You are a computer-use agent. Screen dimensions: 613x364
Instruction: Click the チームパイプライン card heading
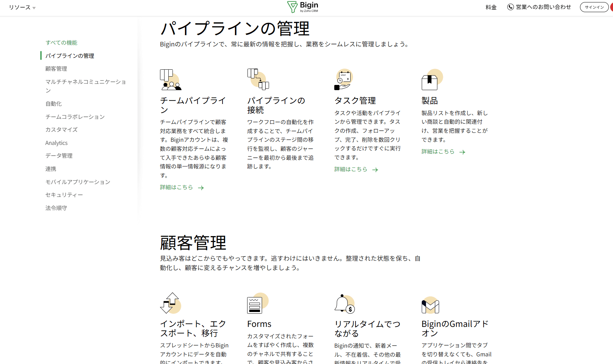193,105
